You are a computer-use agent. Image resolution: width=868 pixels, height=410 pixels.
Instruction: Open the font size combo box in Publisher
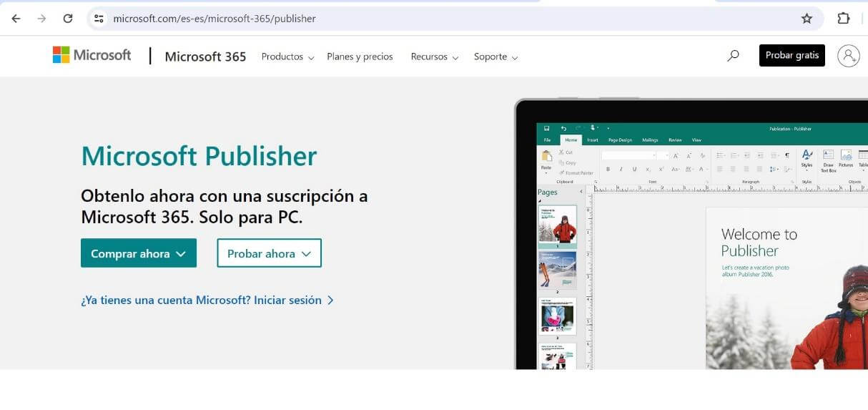[x=663, y=155]
